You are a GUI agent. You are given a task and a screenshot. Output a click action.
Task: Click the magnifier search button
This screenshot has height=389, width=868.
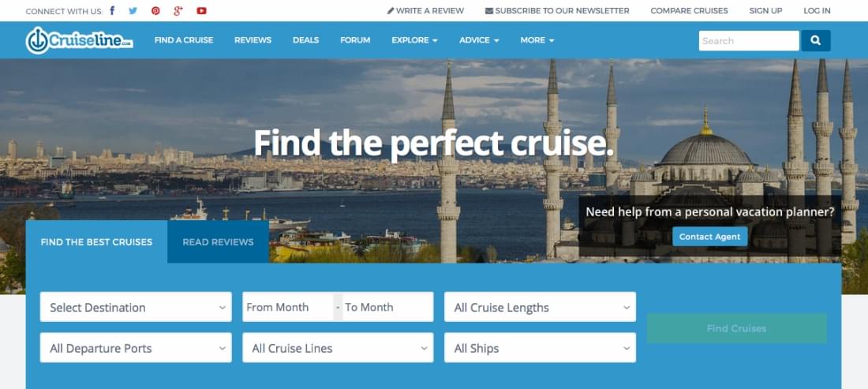tap(815, 40)
